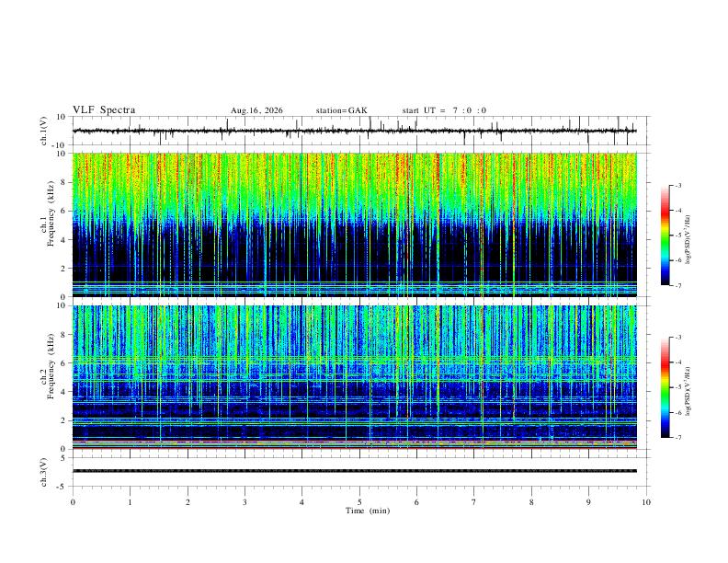
Task: Click the date label 'Aug.16, 2026'
Action: [256, 110]
